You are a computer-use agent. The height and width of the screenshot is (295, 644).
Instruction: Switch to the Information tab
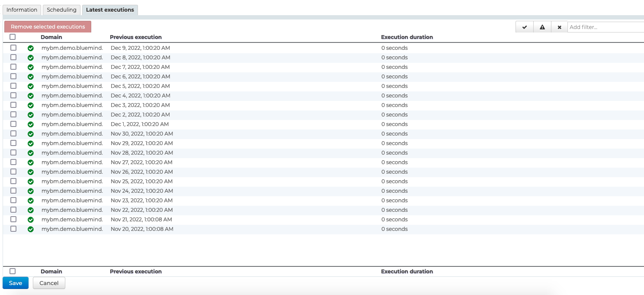(x=22, y=10)
